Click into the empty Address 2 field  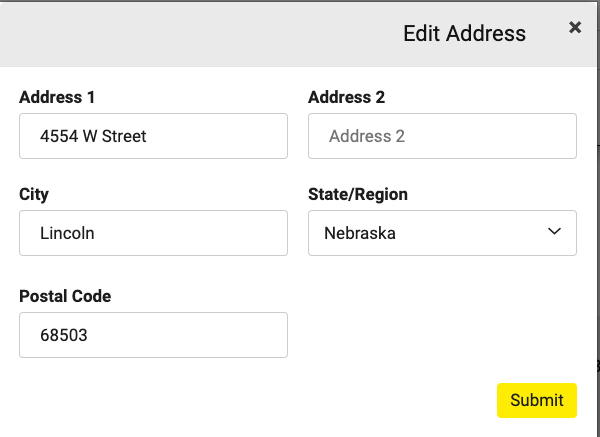tap(442, 136)
